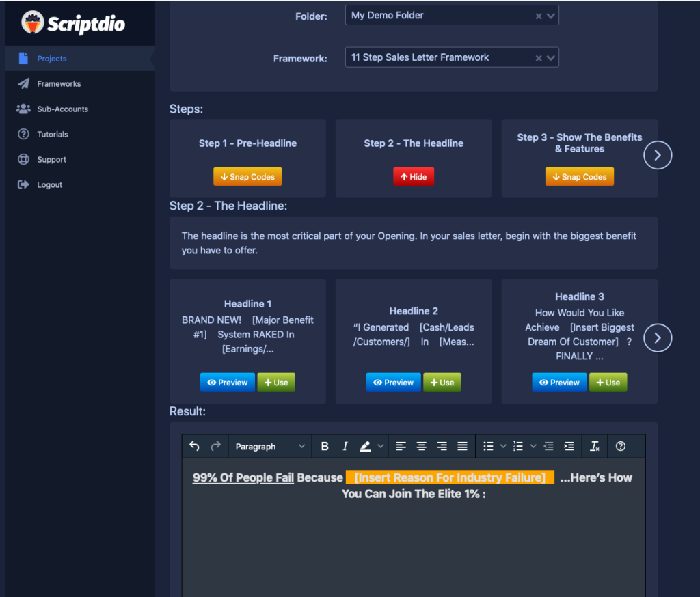This screenshot has width=700, height=597.
Task: Click the Logout exit arrow icon
Action: [x=23, y=184]
